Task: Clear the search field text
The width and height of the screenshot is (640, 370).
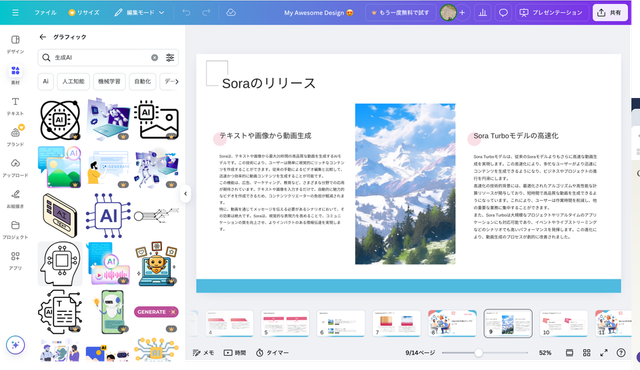Action: click(154, 58)
